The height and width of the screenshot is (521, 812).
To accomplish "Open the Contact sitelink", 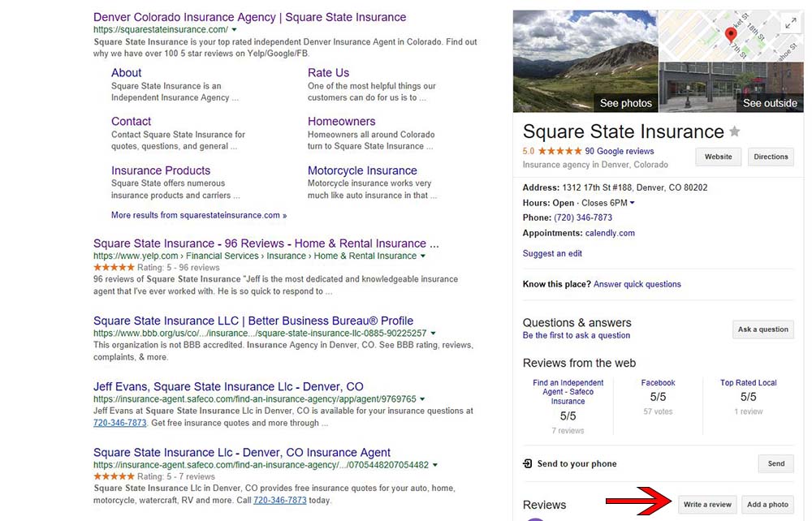I will pos(131,122).
